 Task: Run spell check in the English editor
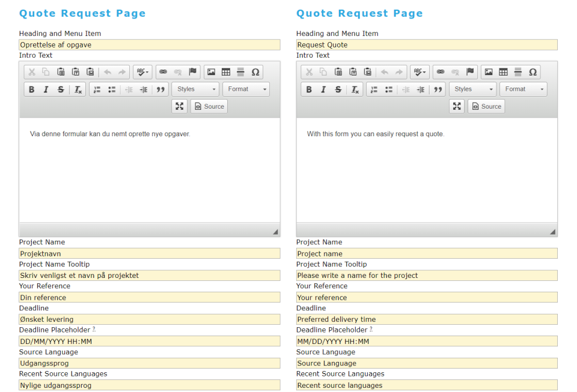click(416, 72)
